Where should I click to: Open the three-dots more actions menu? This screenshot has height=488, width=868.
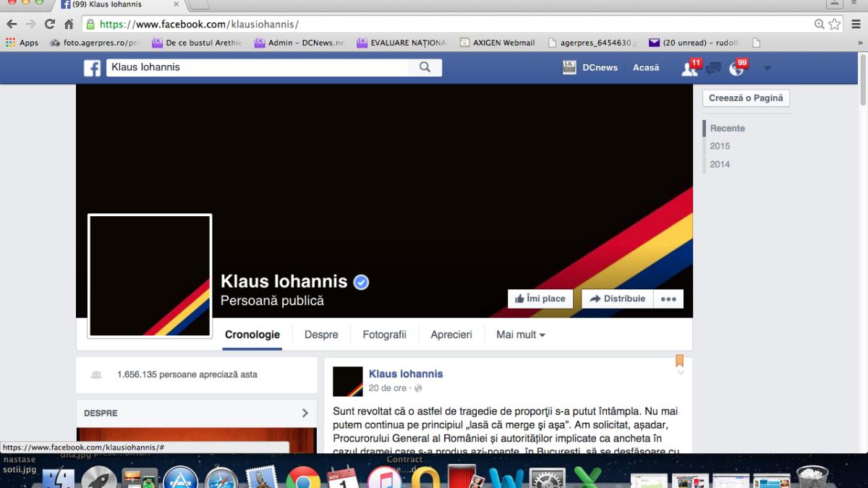point(668,299)
